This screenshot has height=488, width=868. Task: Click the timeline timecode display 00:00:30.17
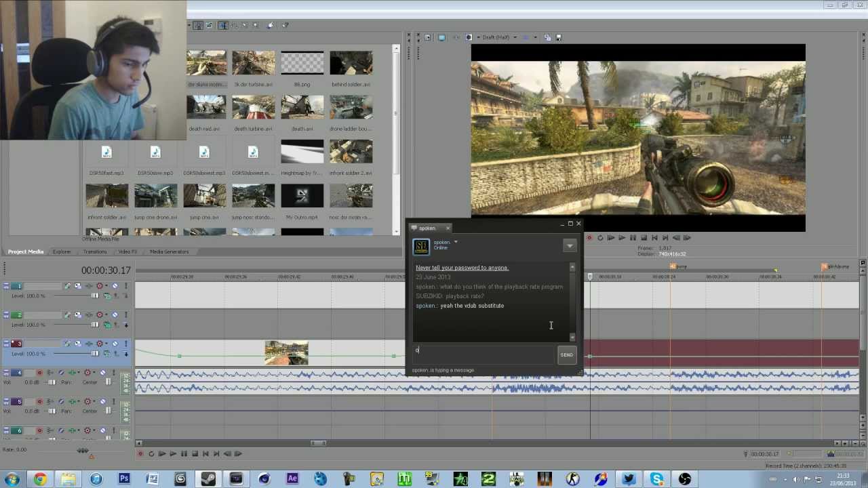(106, 270)
